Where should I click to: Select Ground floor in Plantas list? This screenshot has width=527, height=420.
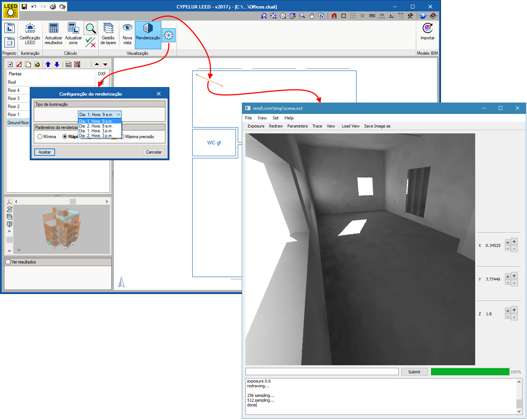click(18, 123)
